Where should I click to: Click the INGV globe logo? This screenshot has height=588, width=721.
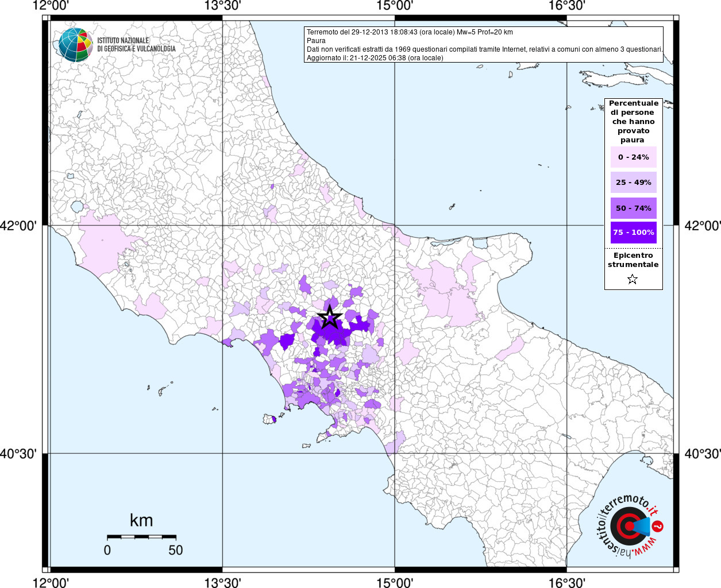tap(75, 45)
